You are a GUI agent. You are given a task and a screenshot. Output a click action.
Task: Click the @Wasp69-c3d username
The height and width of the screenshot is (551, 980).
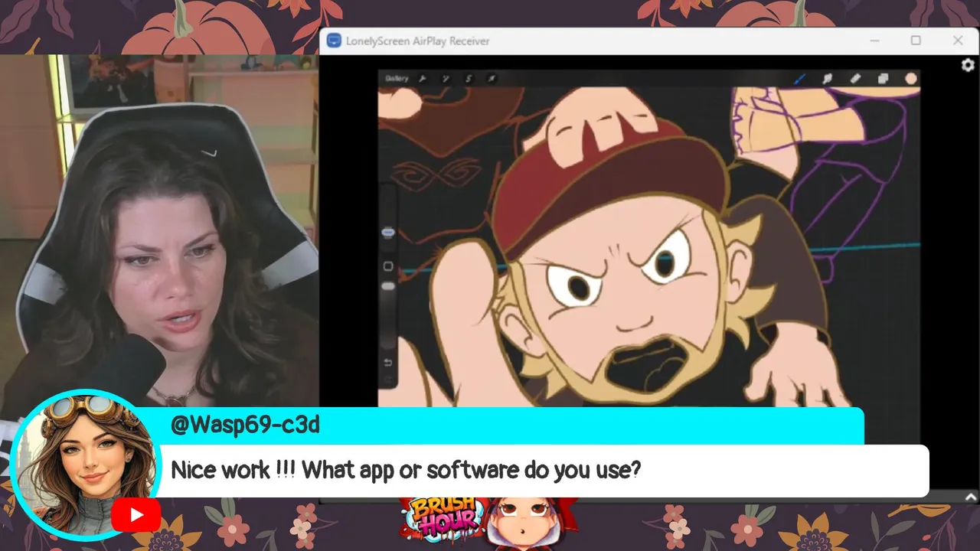pyautogui.click(x=244, y=425)
